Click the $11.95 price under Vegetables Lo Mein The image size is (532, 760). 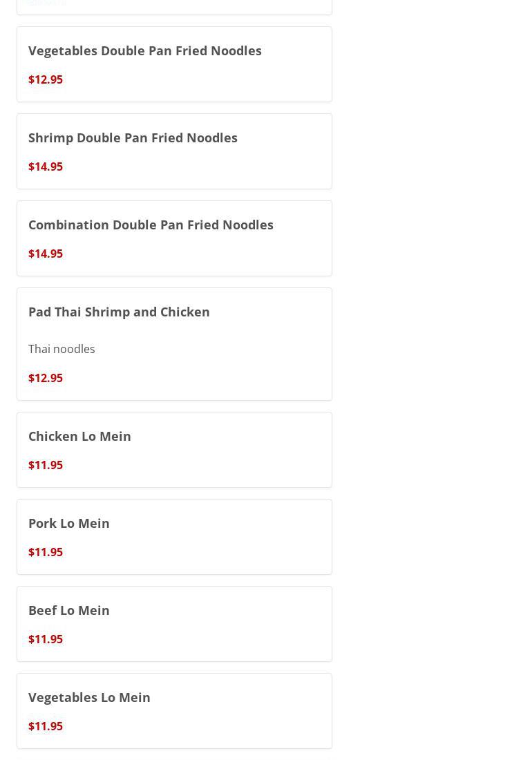[x=46, y=726]
